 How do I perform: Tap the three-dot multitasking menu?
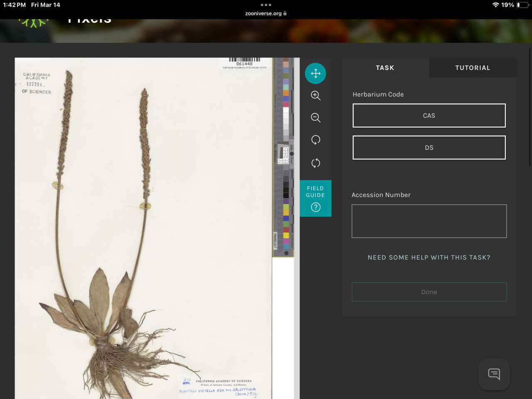pyautogui.click(x=266, y=5)
